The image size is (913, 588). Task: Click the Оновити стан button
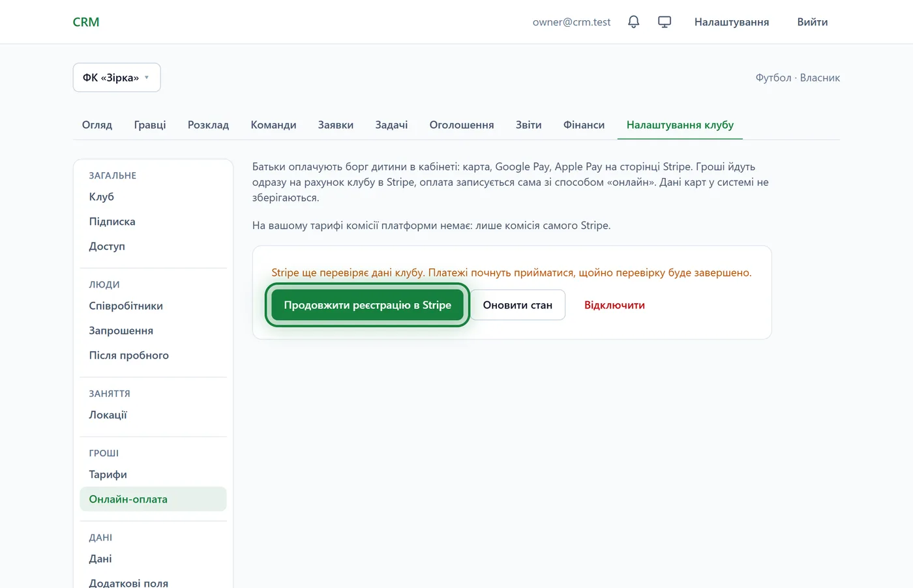pos(518,305)
